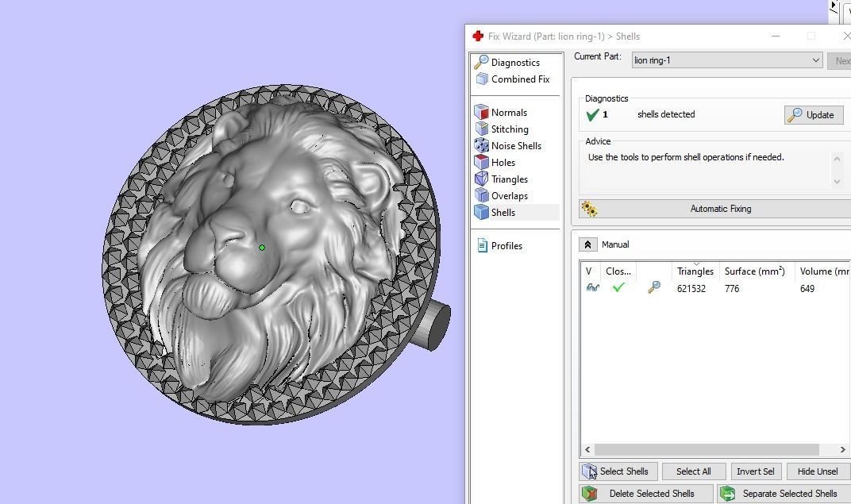Collapse the Manual section
Image resolution: width=851 pixels, height=504 pixels.
587,244
